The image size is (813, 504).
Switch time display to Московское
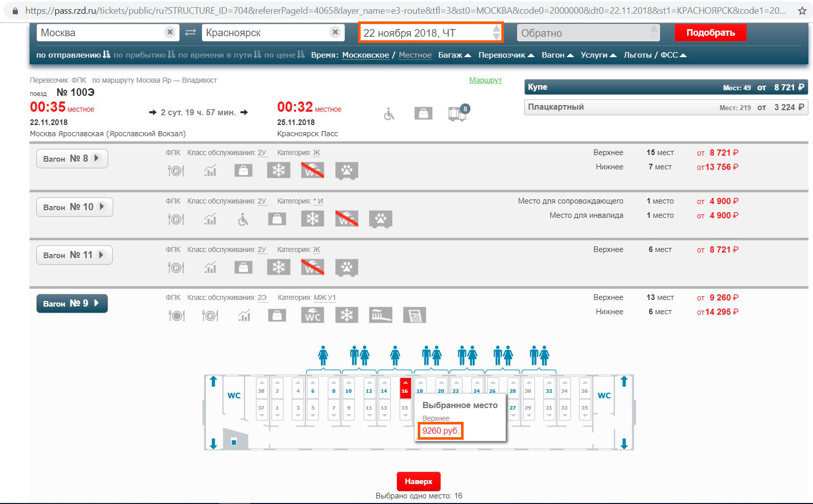366,55
